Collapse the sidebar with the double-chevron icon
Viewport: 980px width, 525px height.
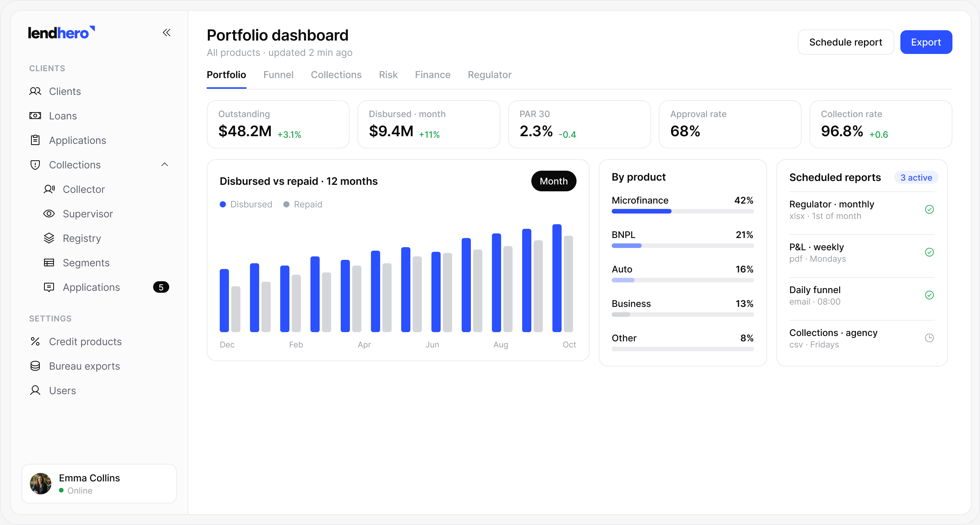(167, 33)
